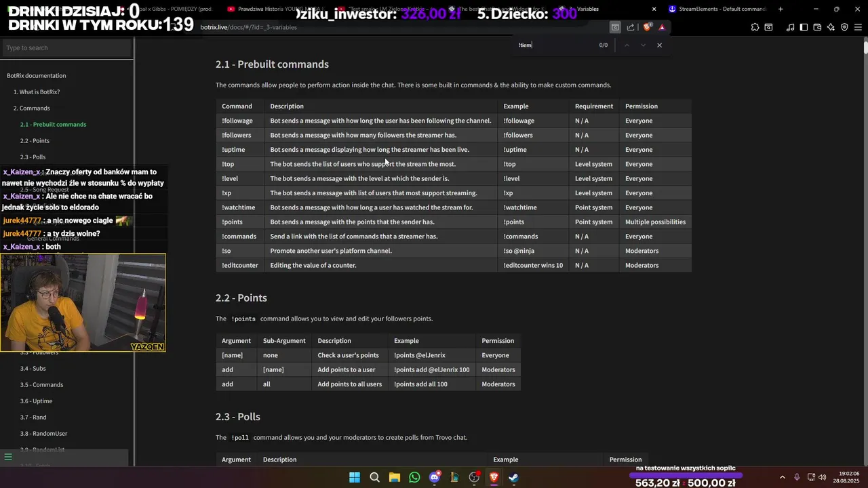Click the docs search box
The width and height of the screenshot is (868, 488).
(x=66, y=48)
